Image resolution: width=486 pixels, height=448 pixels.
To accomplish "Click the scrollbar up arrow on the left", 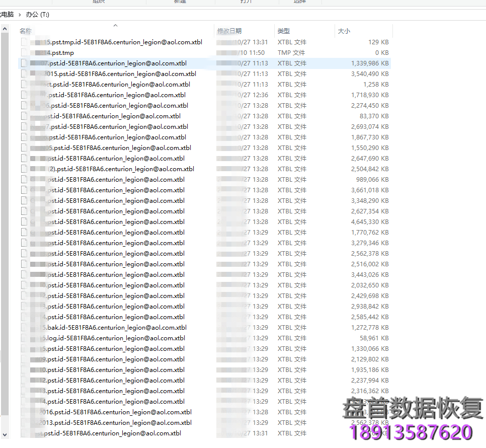I will click(5, 28).
